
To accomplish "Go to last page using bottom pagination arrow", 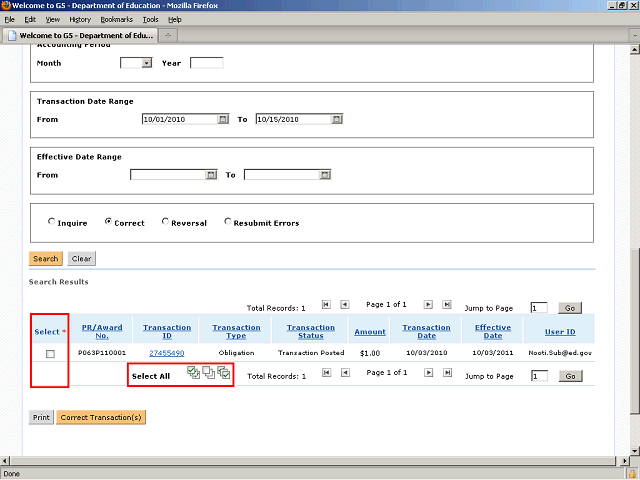I will click(446, 374).
